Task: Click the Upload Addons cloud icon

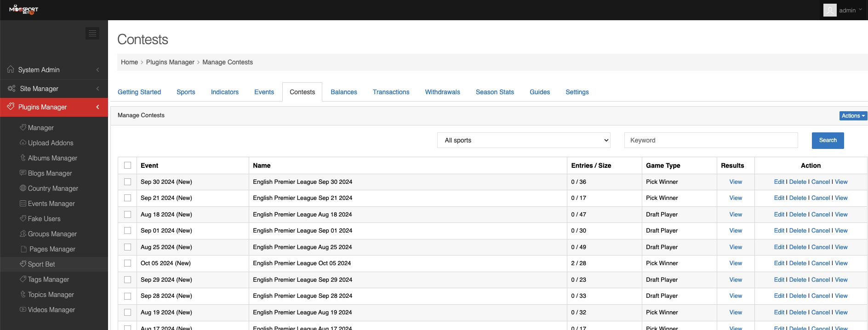Action: (x=23, y=142)
